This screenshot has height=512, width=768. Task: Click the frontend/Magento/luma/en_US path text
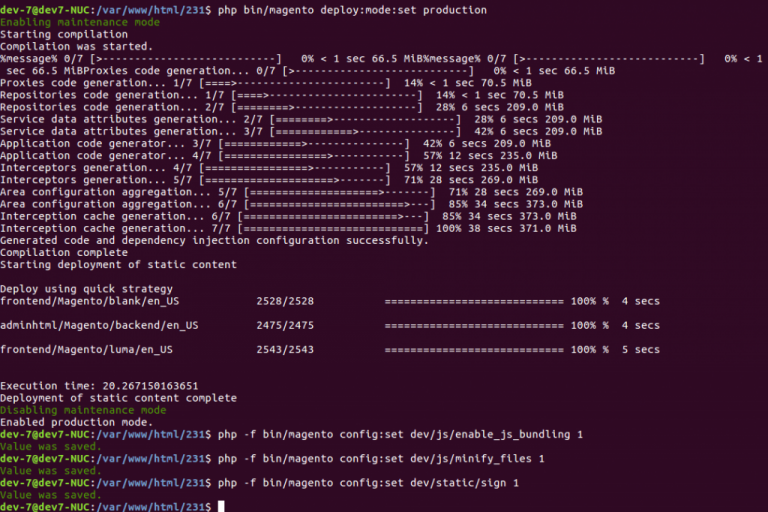[x=86, y=350]
